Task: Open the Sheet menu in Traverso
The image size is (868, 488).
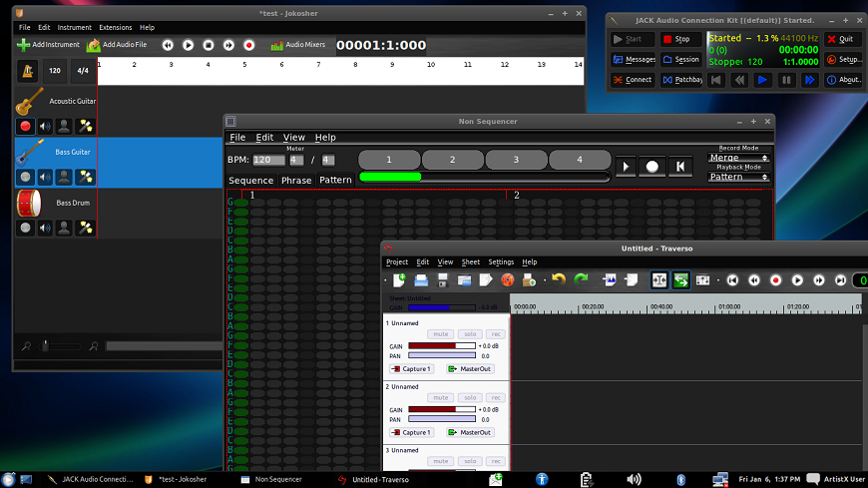Action: click(x=471, y=261)
